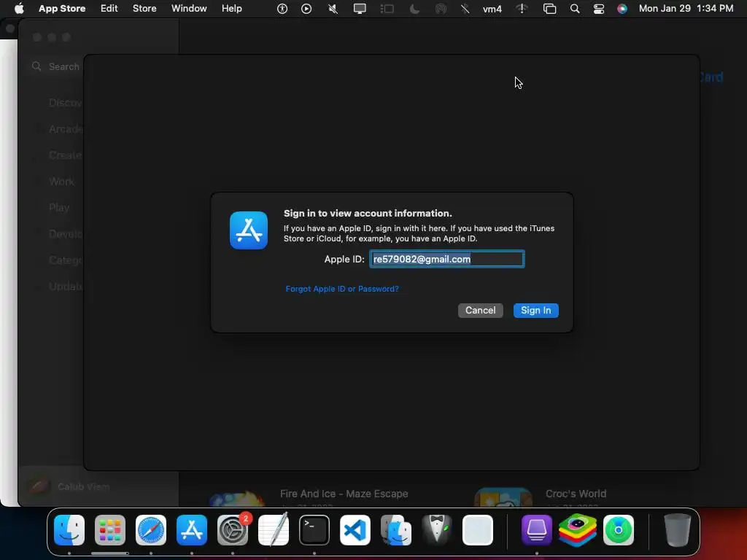Viewport: 747px width, 560px height.
Task: Click the date and time in the menu bar
Action: click(x=686, y=9)
